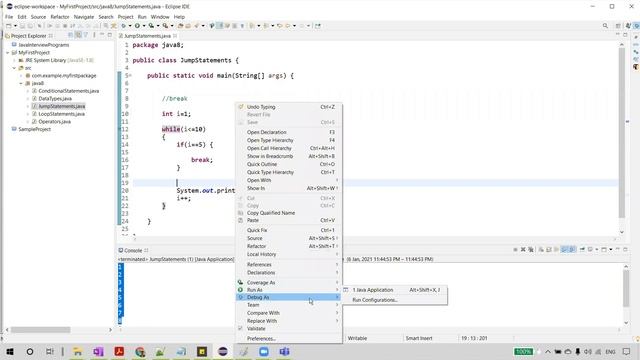Click the Eclipse icon in the taskbar
Screen dimensions: 640x360
click(x=222, y=351)
